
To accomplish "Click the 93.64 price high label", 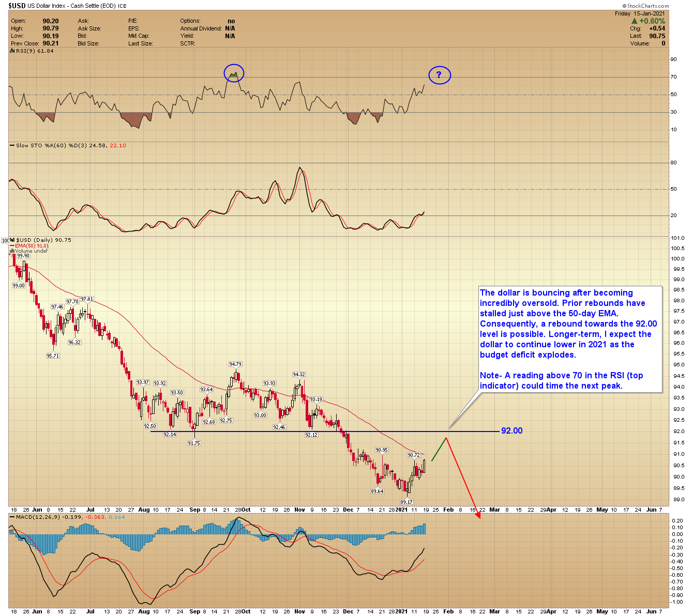I will point(206,390).
